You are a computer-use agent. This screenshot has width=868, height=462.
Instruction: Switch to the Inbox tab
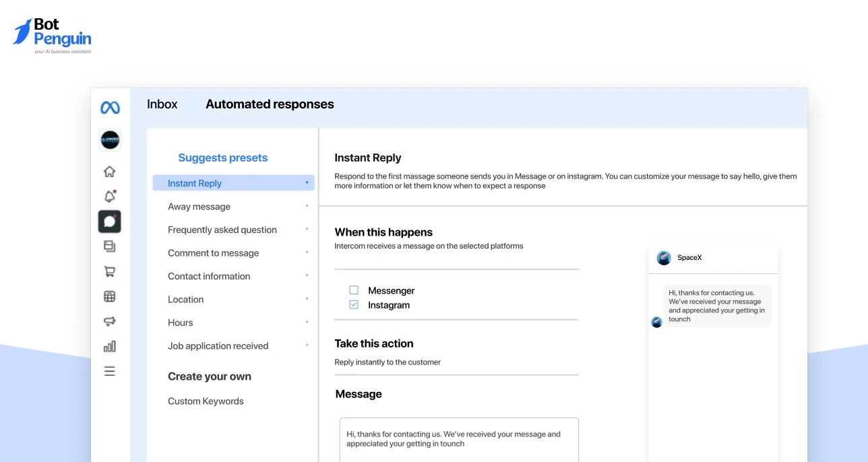coord(162,104)
